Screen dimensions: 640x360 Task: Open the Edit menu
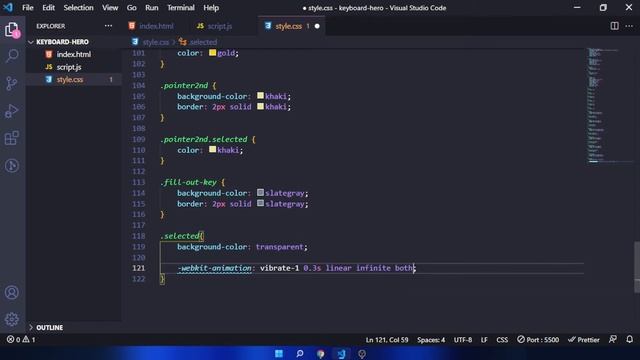(48, 8)
